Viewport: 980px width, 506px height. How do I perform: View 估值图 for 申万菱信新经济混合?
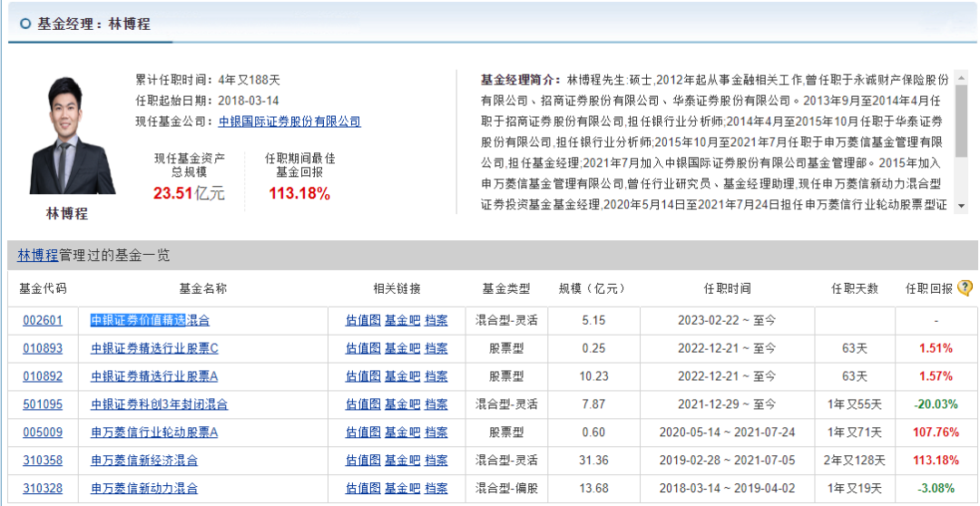point(363,461)
